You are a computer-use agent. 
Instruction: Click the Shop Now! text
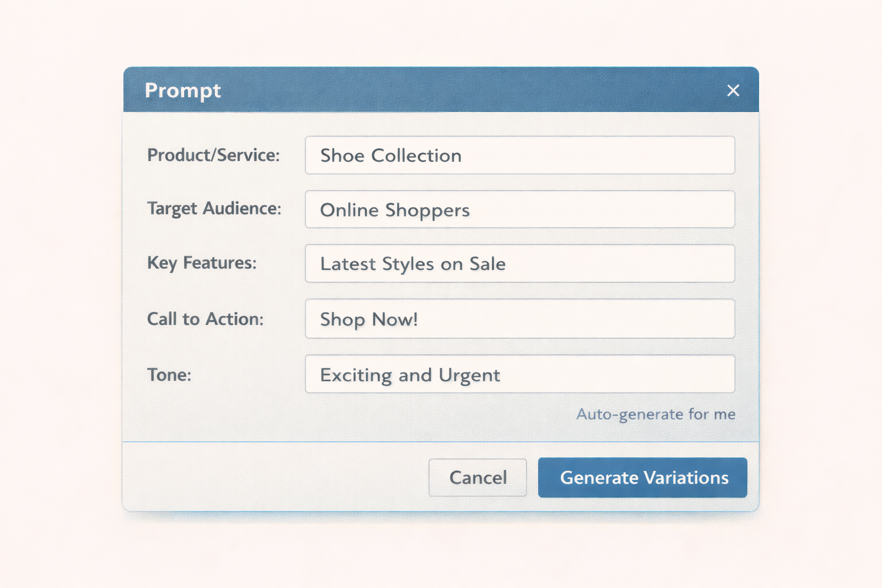click(x=369, y=319)
